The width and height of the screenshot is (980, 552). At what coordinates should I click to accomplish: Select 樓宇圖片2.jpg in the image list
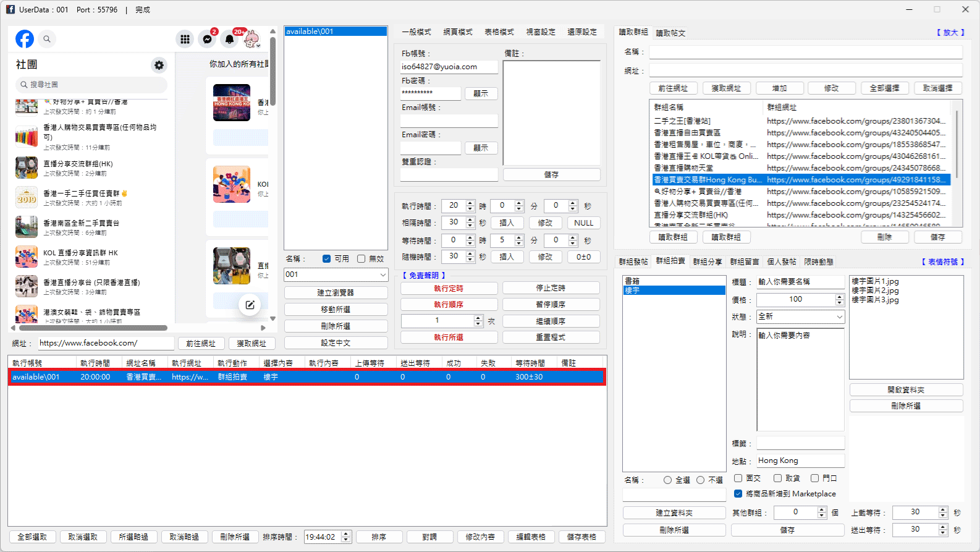(x=875, y=291)
